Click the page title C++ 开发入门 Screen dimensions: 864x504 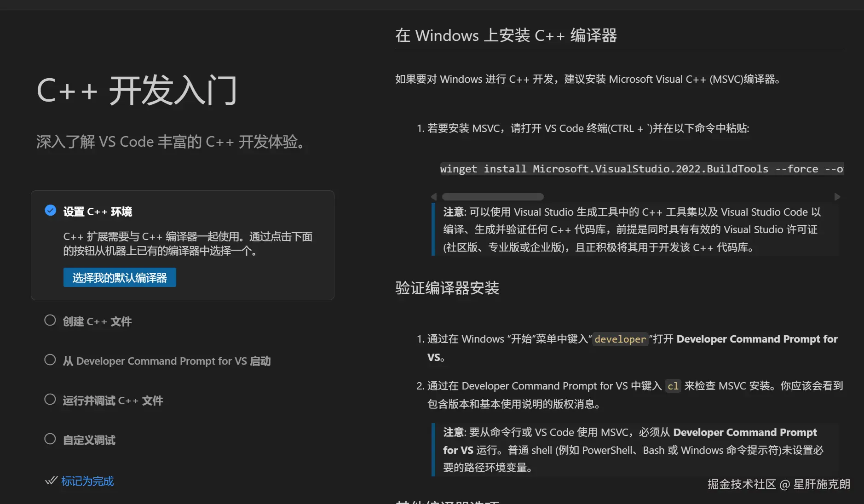(x=137, y=90)
